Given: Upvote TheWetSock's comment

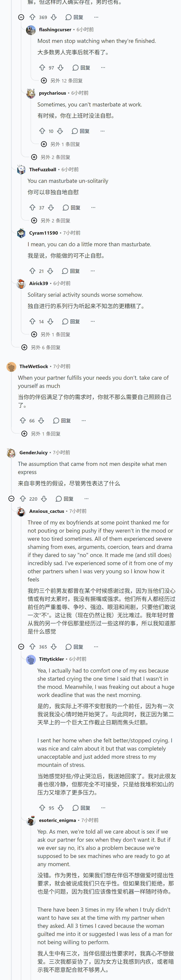Looking at the screenshot, I should pos(23,421).
